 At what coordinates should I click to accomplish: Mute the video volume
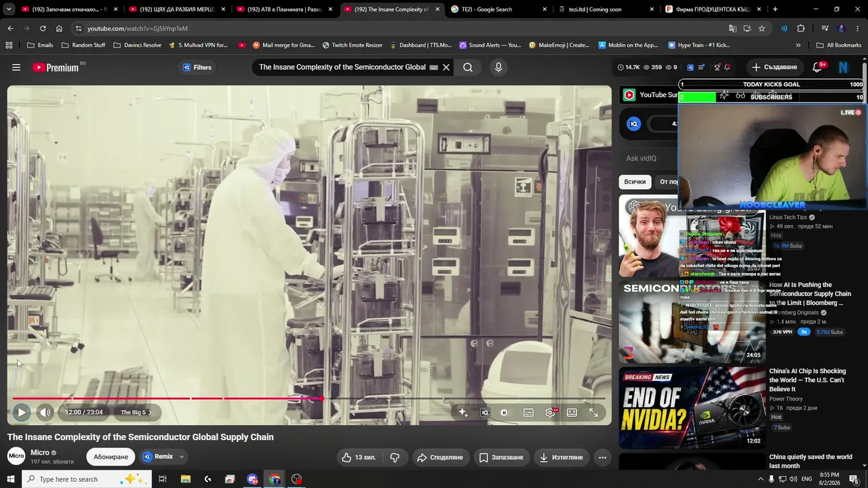45,412
